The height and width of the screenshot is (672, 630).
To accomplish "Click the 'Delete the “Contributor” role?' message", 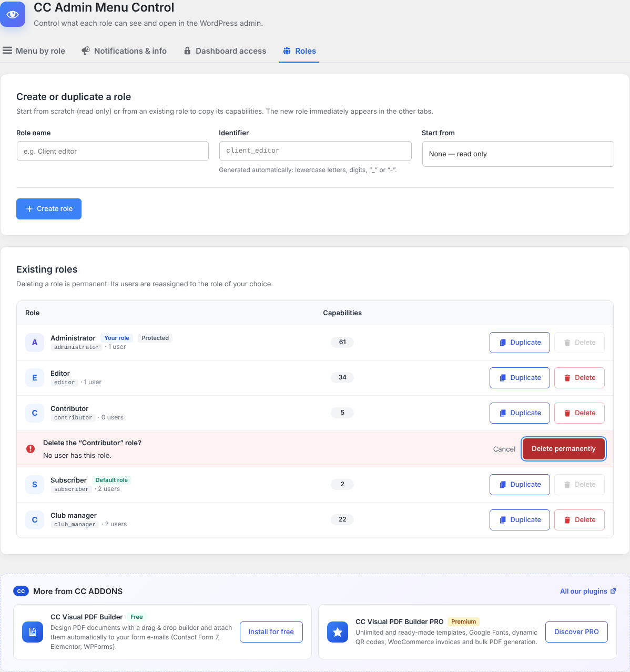I will click(x=92, y=443).
